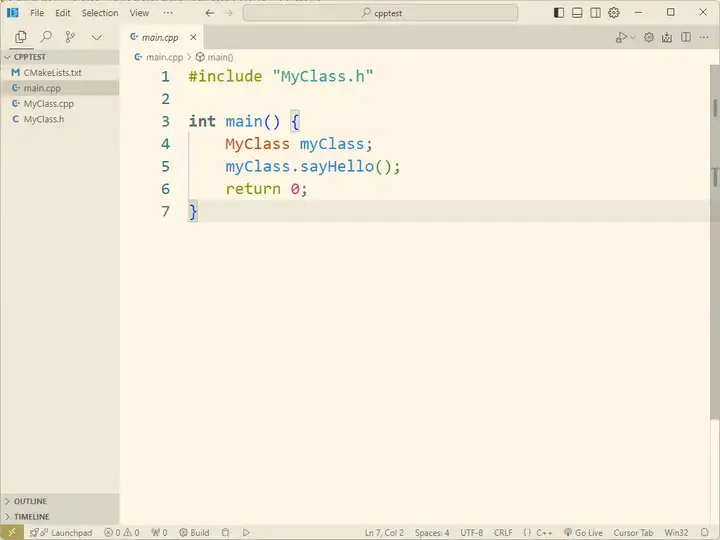Toggle primary sidebar layout icon

pos(559,13)
